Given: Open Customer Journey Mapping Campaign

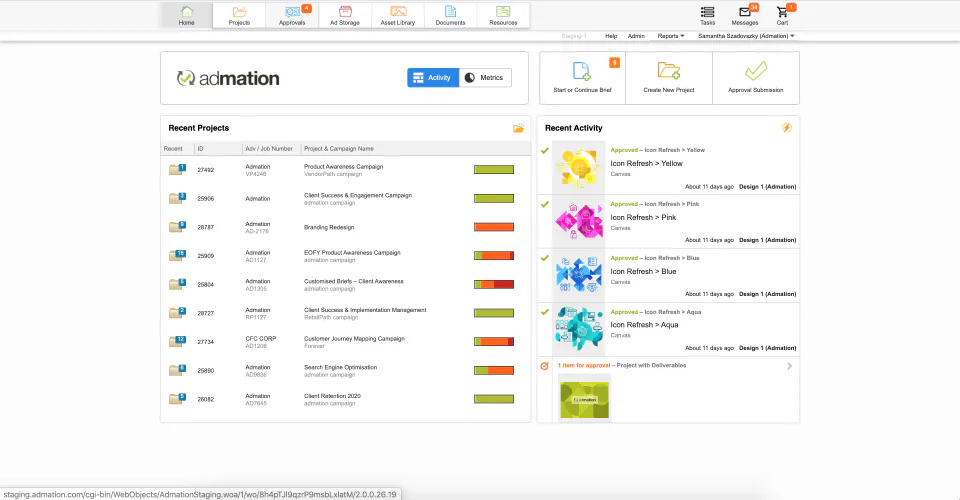Looking at the screenshot, I should coord(354,338).
